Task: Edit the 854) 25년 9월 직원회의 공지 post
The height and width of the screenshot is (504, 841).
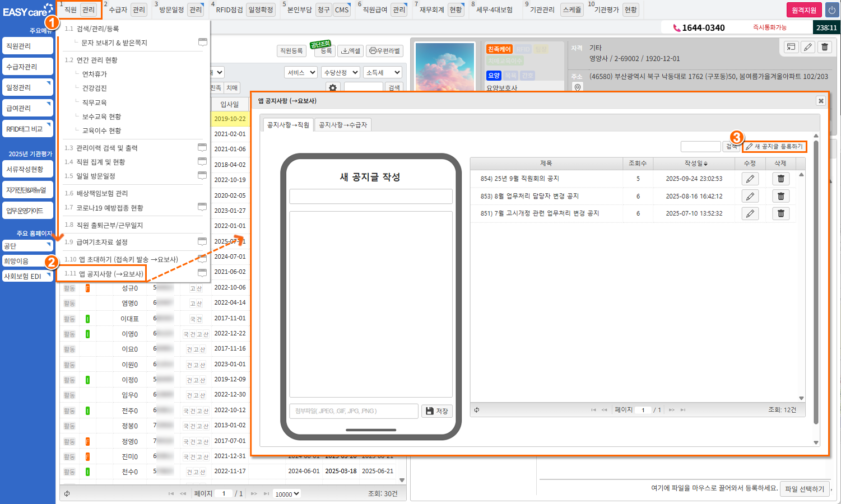Action: 750,179
